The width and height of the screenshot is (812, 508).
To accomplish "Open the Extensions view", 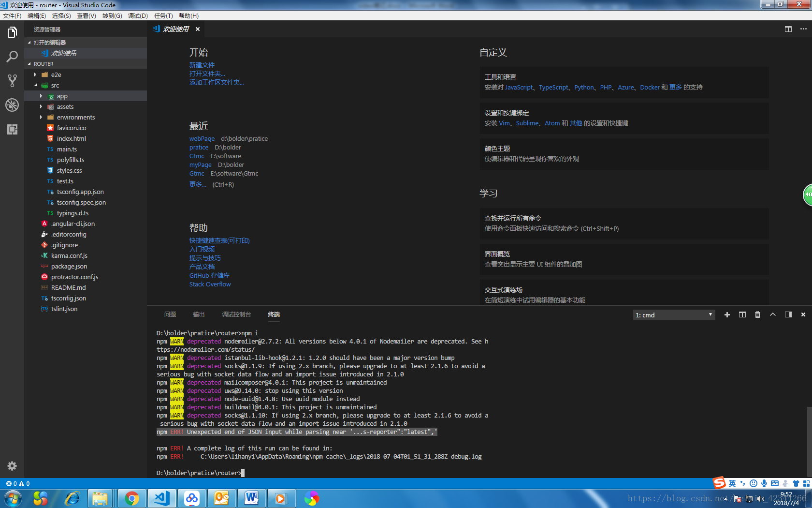I will tap(12, 129).
